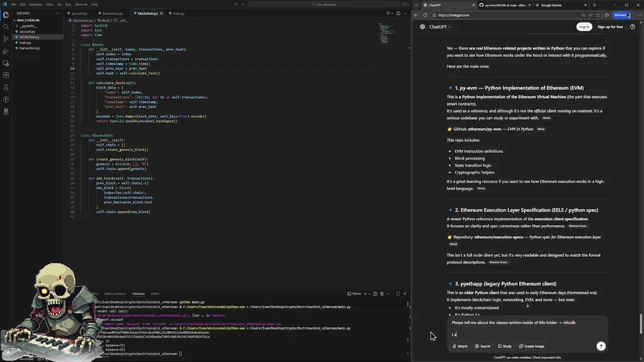Click Study in the message composer
This screenshot has height=362, width=644.
(x=505, y=346)
